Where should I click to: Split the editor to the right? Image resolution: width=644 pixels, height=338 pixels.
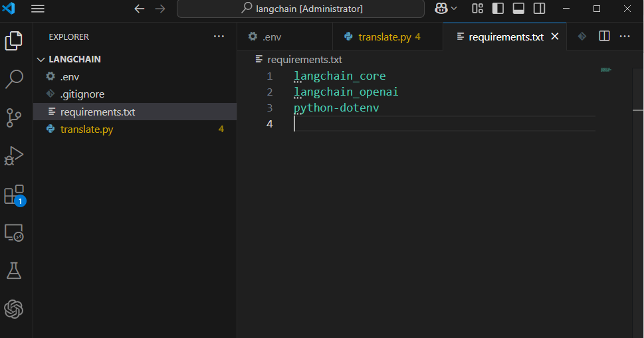604,37
